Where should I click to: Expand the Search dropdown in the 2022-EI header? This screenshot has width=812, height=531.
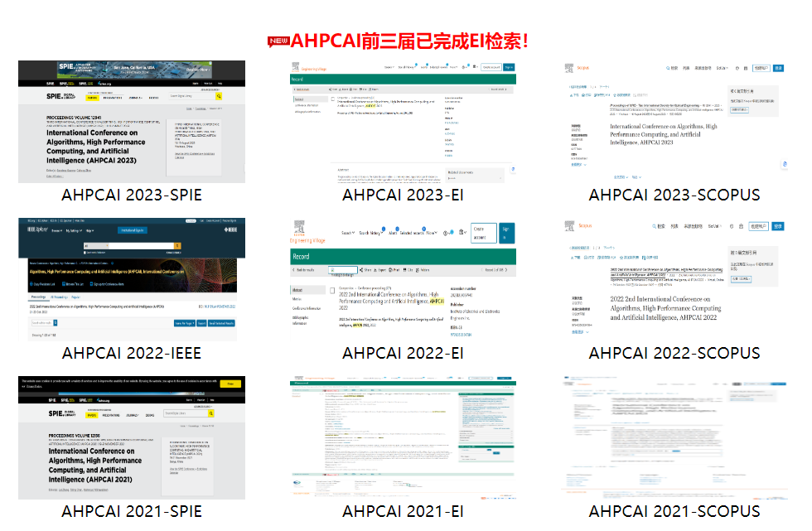click(x=348, y=233)
